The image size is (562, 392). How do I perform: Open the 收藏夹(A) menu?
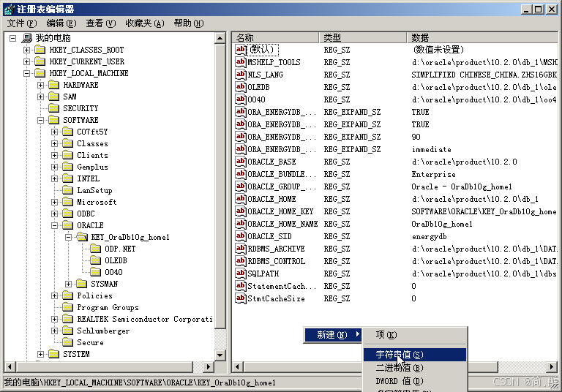(145, 23)
